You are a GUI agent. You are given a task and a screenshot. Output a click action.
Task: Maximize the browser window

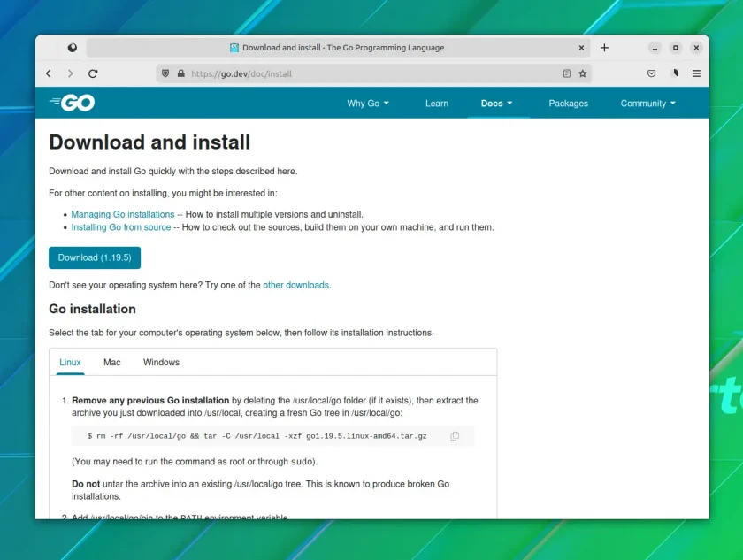pyautogui.click(x=675, y=48)
